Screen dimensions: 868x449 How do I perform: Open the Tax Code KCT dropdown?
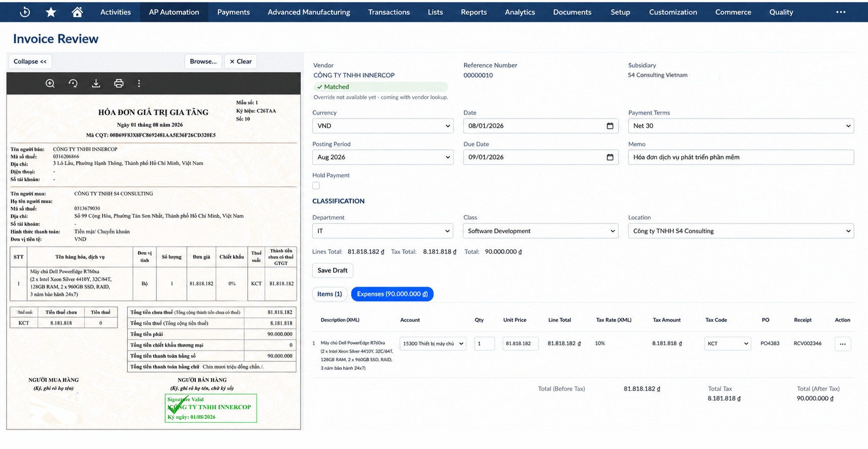click(728, 344)
